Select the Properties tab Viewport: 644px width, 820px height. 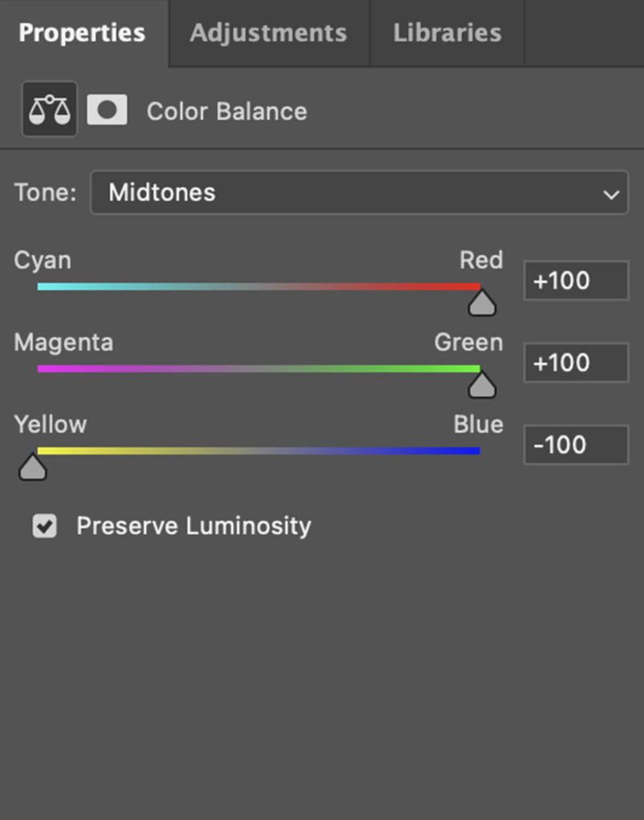tap(82, 33)
